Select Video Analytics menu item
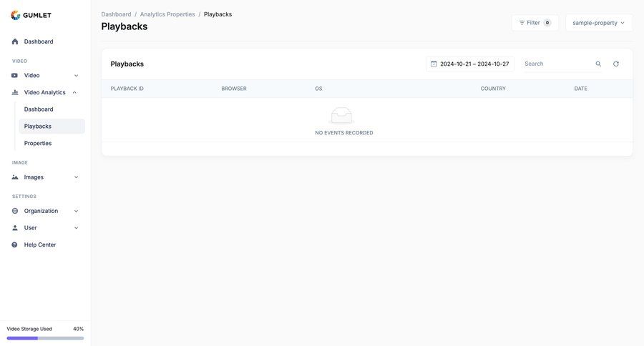 (x=45, y=92)
